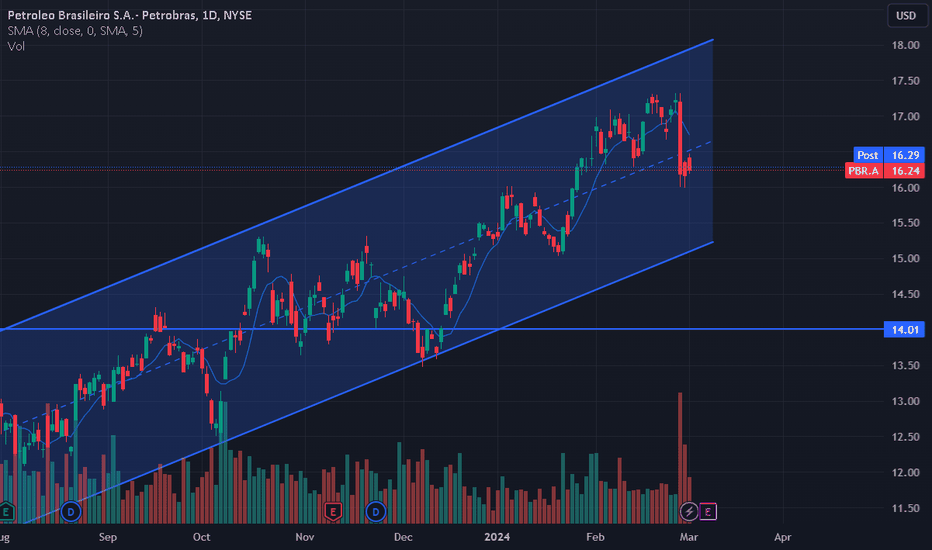Click the dividend D marker before Dec
The height and width of the screenshot is (550, 932).
pos(376,511)
